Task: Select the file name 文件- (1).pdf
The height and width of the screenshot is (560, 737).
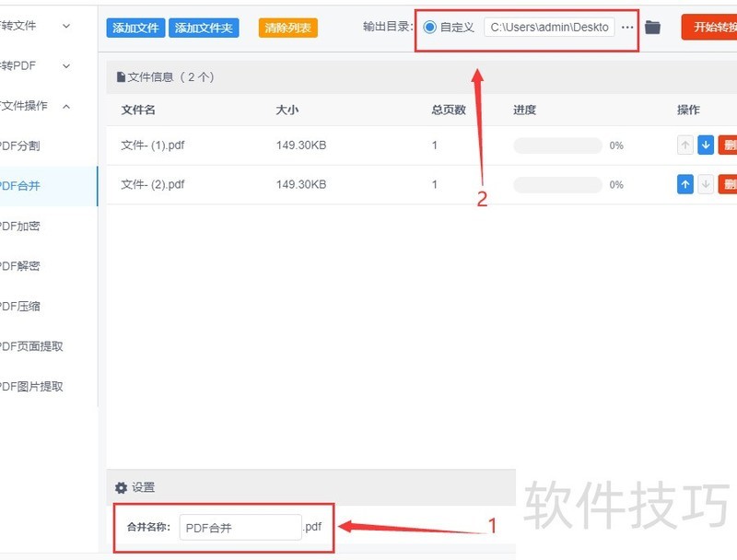Action: point(153,146)
